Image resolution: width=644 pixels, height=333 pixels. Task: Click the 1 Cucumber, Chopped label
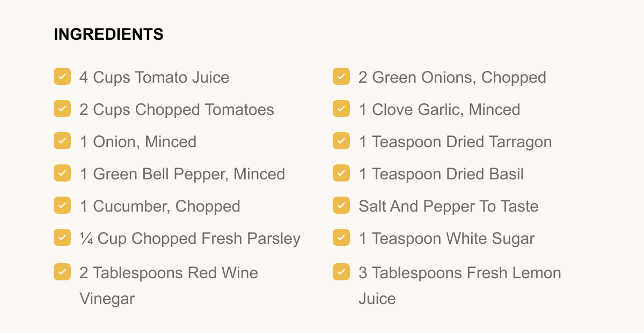(x=159, y=206)
